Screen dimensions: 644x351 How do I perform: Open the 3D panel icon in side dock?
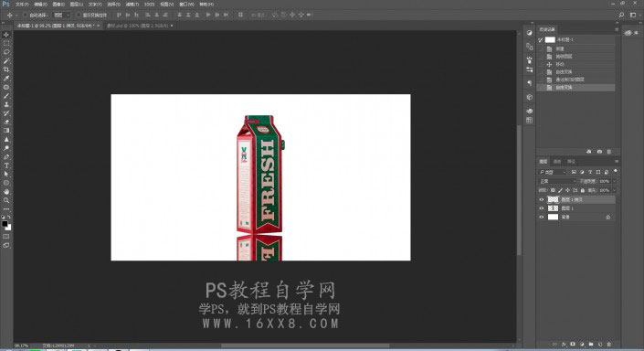(530, 98)
